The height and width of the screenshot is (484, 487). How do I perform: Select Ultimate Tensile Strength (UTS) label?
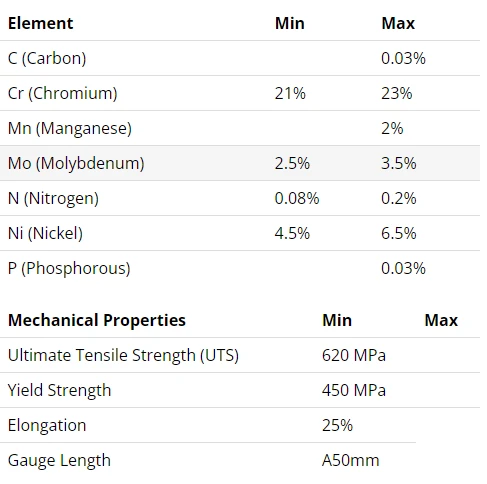coord(123,355)
